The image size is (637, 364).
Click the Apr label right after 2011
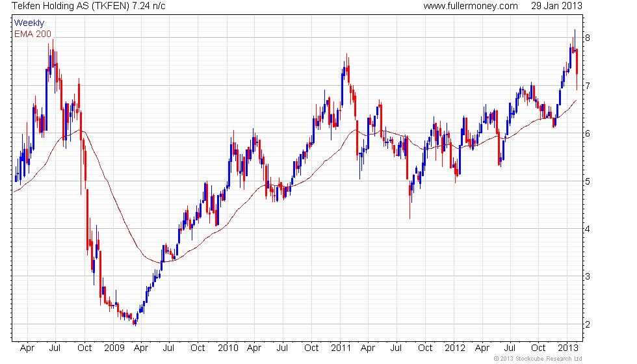[x=368, y=348]
